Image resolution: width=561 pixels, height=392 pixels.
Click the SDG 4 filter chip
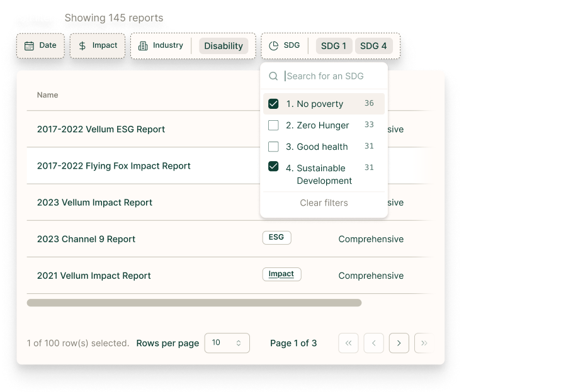373,46
